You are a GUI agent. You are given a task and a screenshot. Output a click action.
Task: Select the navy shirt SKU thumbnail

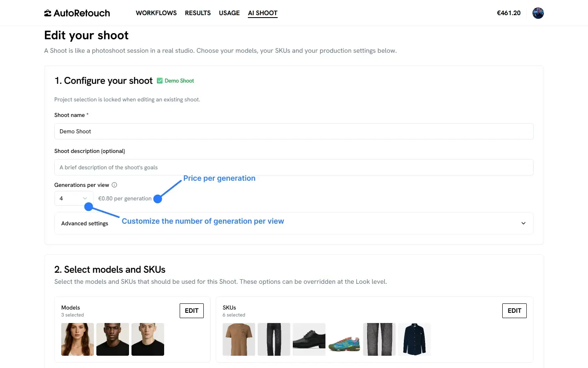pyautogui.click(x=414, y=339)
